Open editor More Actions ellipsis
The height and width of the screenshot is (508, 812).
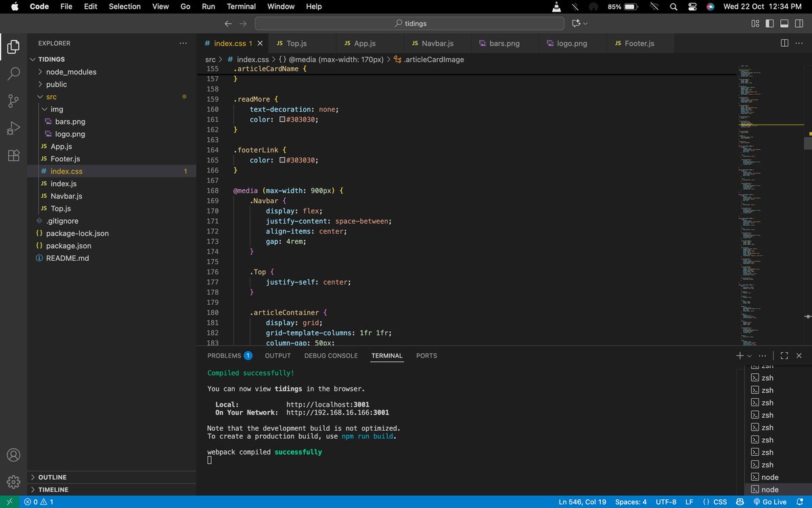(799, 43)
